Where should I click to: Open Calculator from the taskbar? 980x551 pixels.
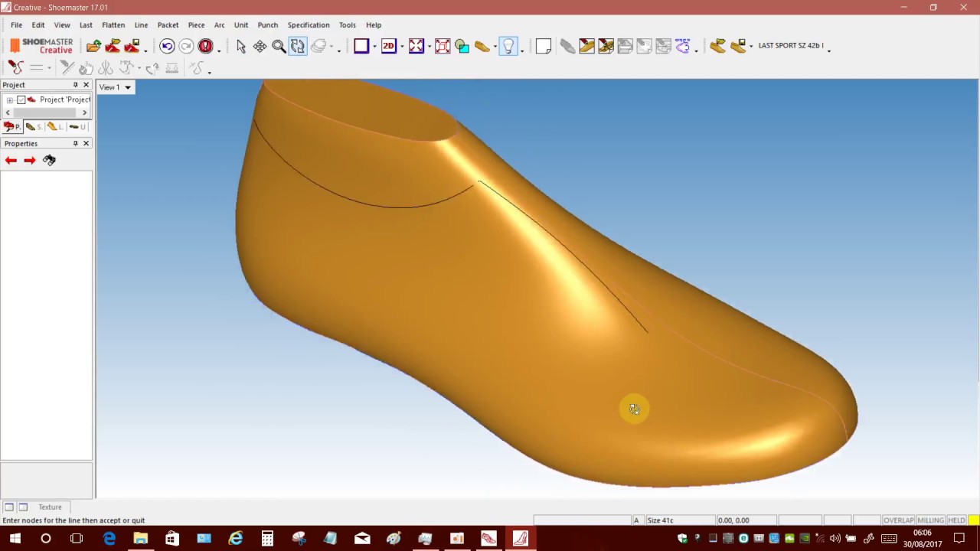[267, 539]
